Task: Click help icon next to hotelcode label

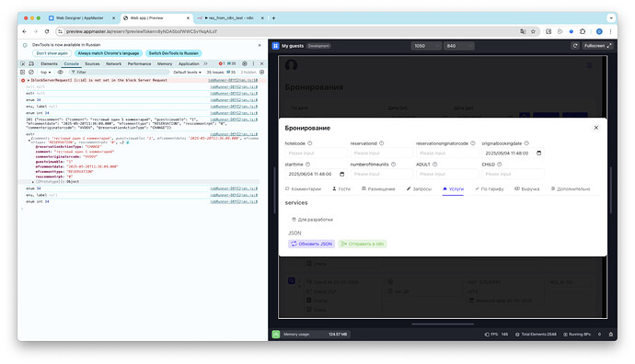Action: 310,143
